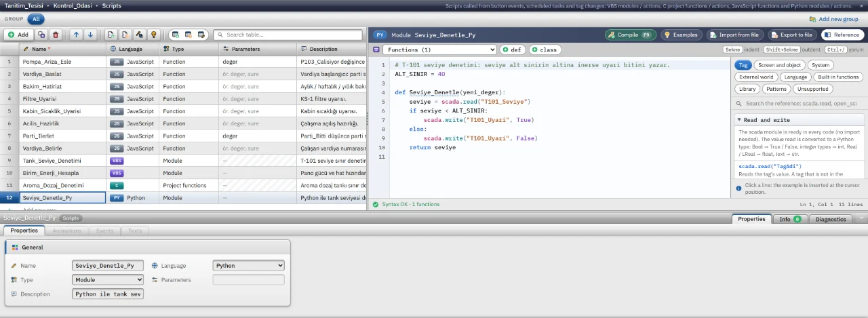Viewport: 868px width, 318px height.
Task: Select the External world filter chip
Action: coord(756,77)
